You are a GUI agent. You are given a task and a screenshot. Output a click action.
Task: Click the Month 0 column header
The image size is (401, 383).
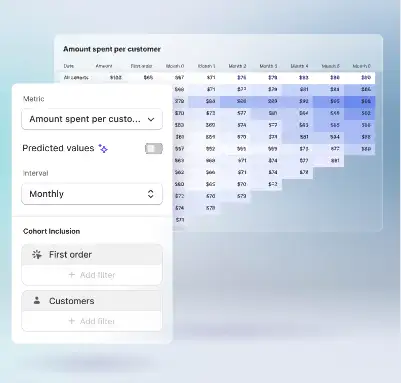tap(175, 66)
